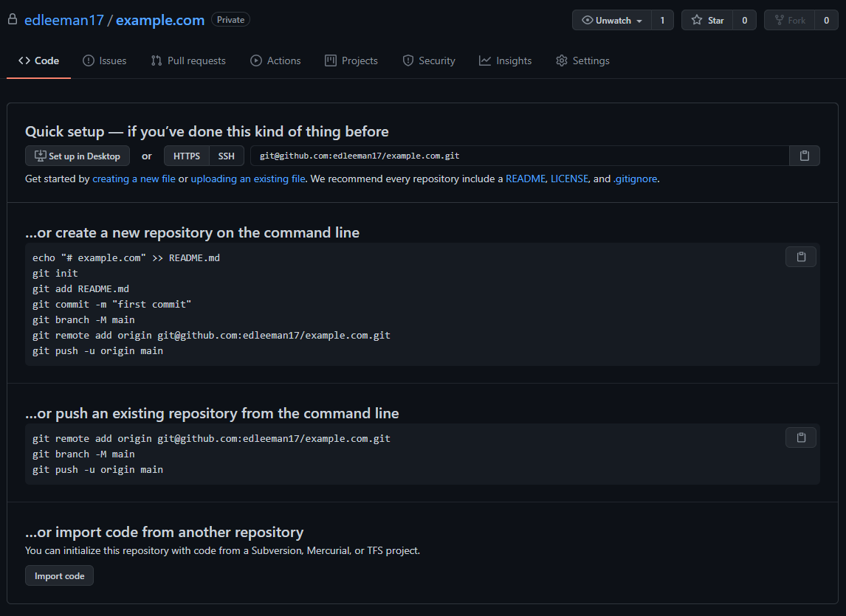Open the Issues tab
Viewport: 846px width, 616px height.
tap(104, 60)
